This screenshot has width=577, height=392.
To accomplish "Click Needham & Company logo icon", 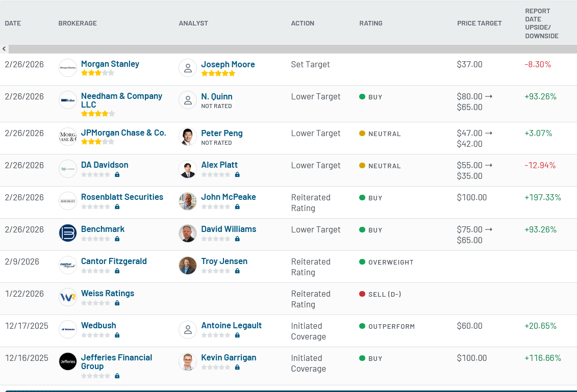I will point(68,100).
